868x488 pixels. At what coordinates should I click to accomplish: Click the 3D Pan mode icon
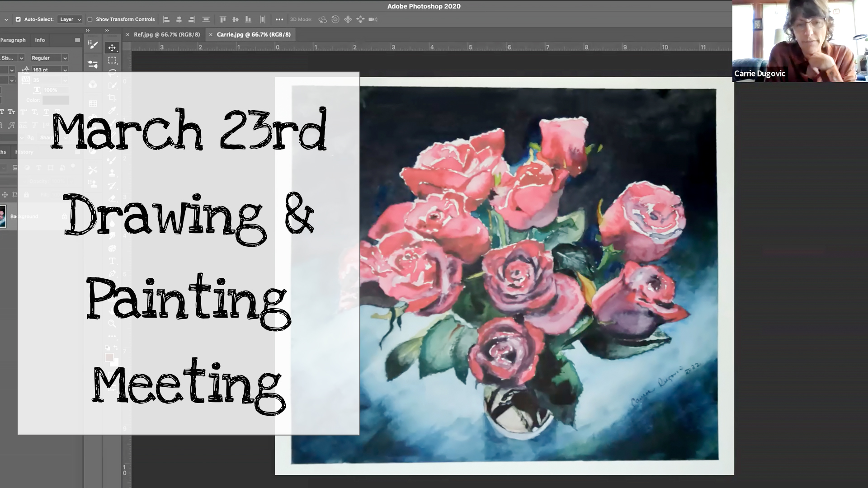click(x=348, y=19)
